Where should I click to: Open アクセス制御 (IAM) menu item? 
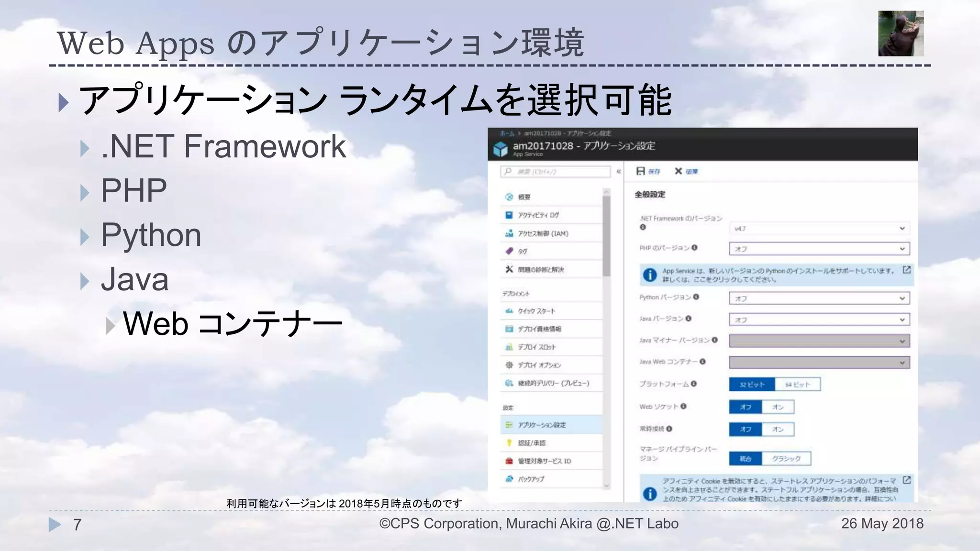[x=551, y=233]
